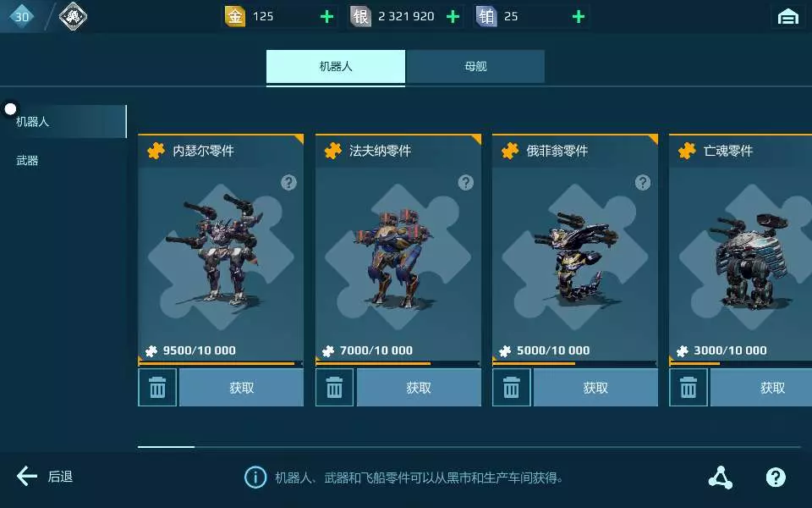Add platinum with green plus icon
Screen dimensions: 812x508
(579, 17)
